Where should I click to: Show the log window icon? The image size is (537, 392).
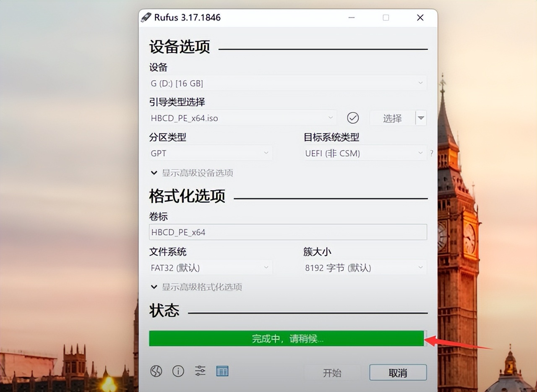click(x=222, y=371)
